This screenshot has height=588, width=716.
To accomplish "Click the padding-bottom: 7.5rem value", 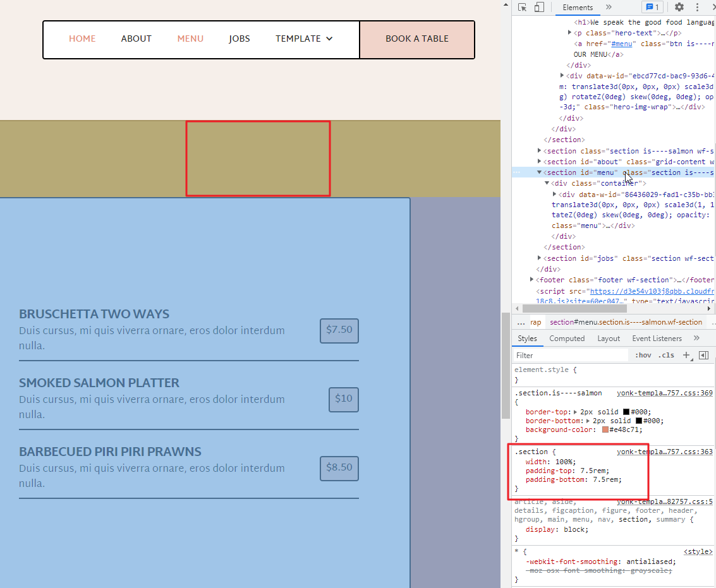I will 606,480.
